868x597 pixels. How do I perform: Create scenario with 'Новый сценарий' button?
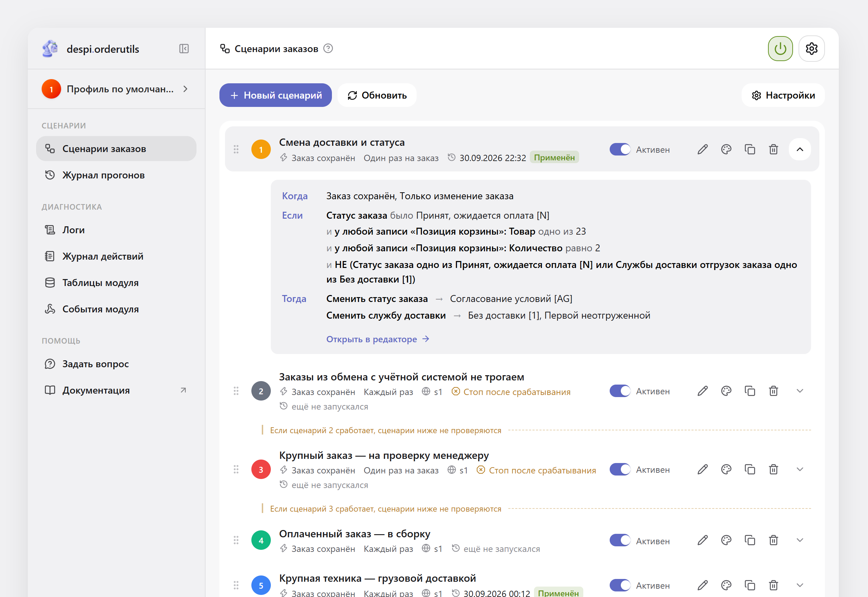(x=275, y=95)
